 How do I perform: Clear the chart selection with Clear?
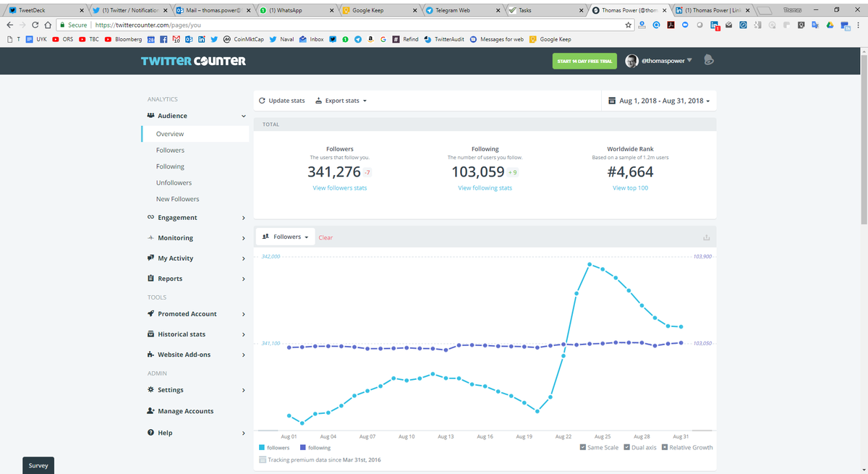coord(325,237)
